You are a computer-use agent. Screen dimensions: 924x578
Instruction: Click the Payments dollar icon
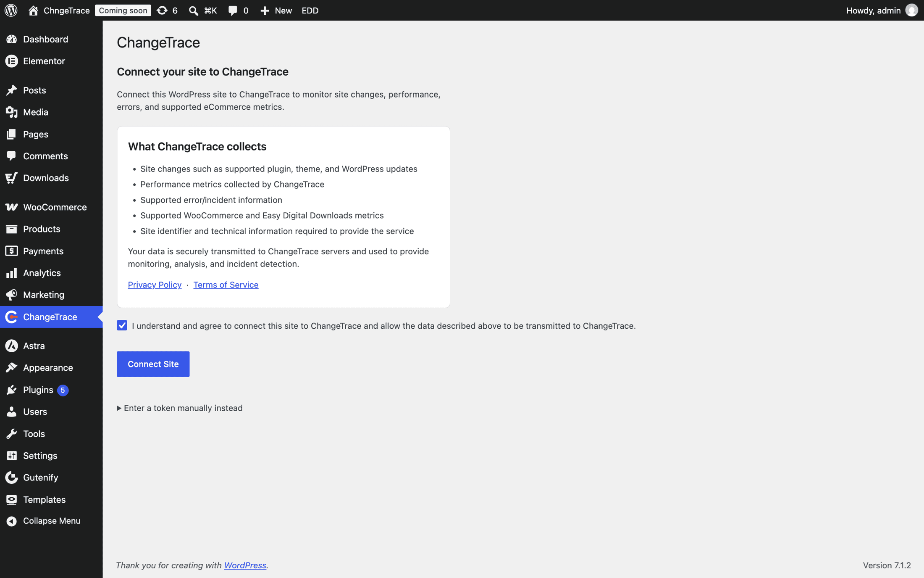point(12,251)
